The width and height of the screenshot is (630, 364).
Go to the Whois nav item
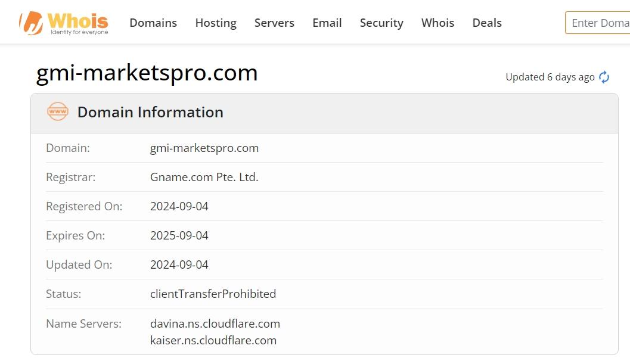[x=437, y=23]
